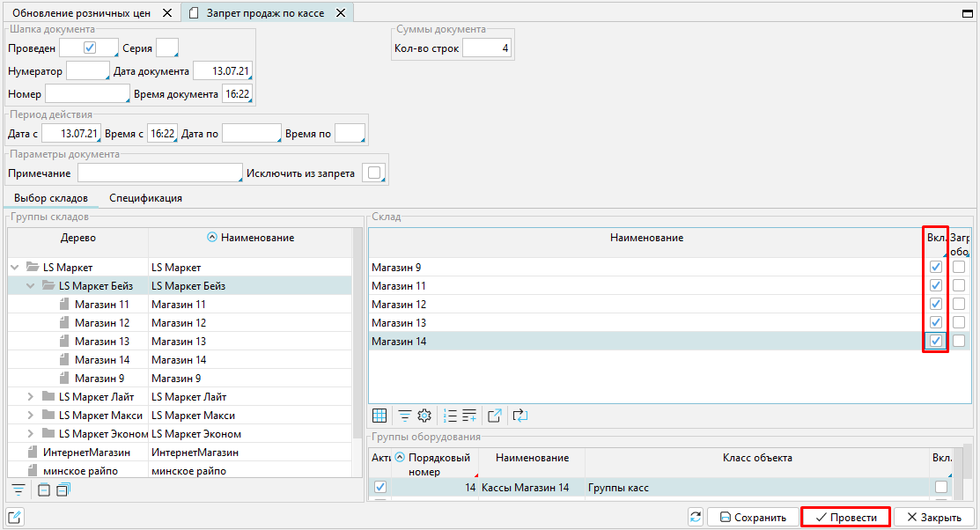The width and height of the screenshot is (980, 530).
Task: Click the open-in-new-window arrow icon
Action: tap(494, 416)
